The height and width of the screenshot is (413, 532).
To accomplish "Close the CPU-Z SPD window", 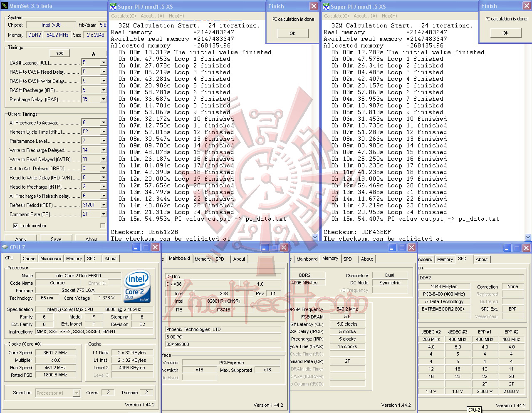I will (x=526, y=248).
